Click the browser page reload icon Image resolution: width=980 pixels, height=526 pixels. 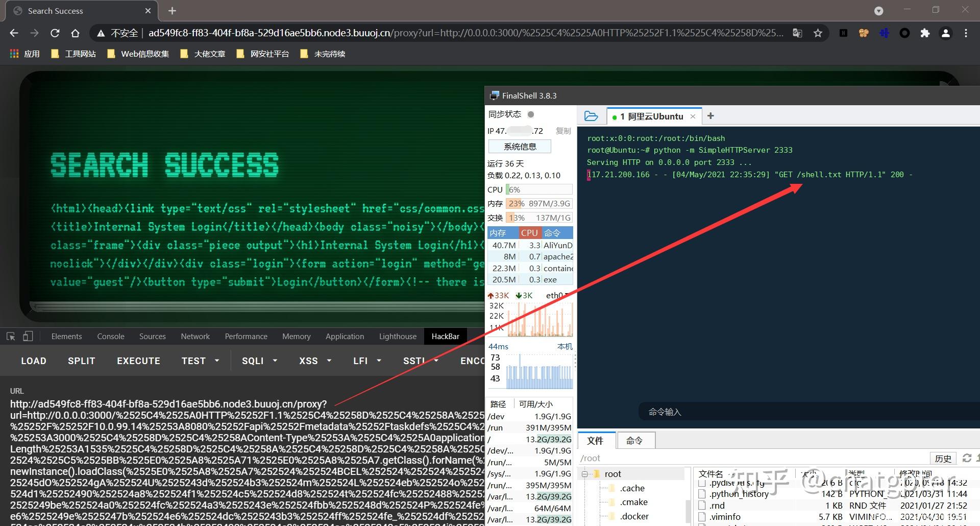coord(55,33)
